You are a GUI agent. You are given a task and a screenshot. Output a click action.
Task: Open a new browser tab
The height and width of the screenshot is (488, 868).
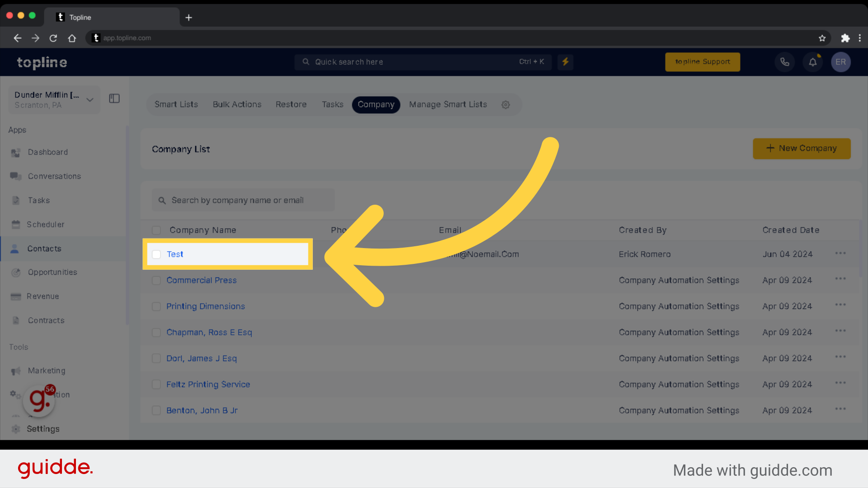pyautogui.click(x=189, y=18)
